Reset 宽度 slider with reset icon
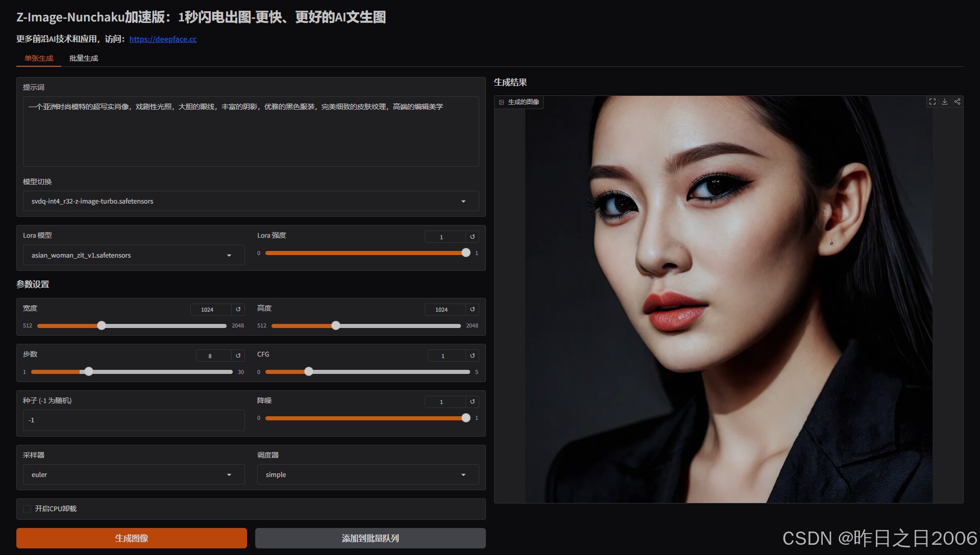Screen dimensions: 980x555 [x=238, y=310]
